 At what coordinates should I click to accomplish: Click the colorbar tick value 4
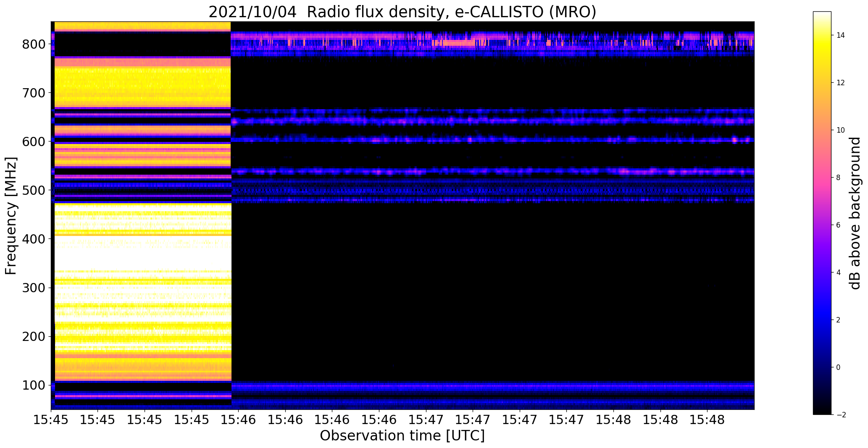click(838, 272)
